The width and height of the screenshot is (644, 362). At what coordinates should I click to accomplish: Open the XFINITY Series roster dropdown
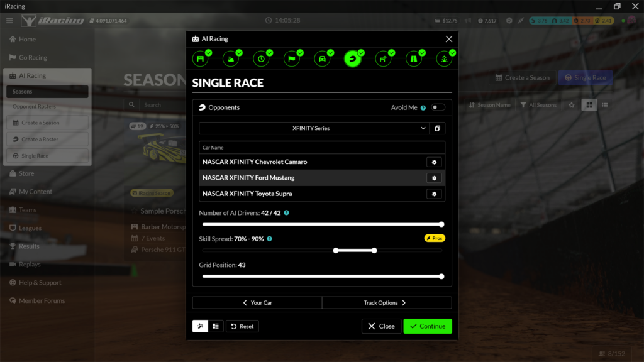point(314,128)
